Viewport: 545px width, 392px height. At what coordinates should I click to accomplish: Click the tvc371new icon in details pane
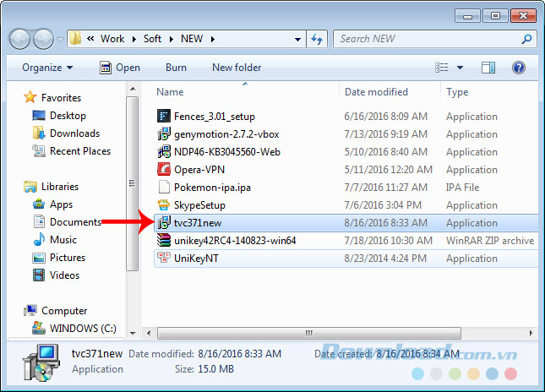click(41, 362)
